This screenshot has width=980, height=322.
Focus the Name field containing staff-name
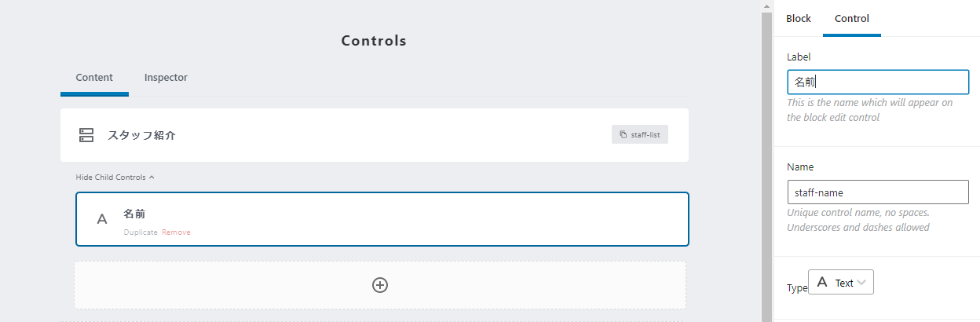click(878, 192)
